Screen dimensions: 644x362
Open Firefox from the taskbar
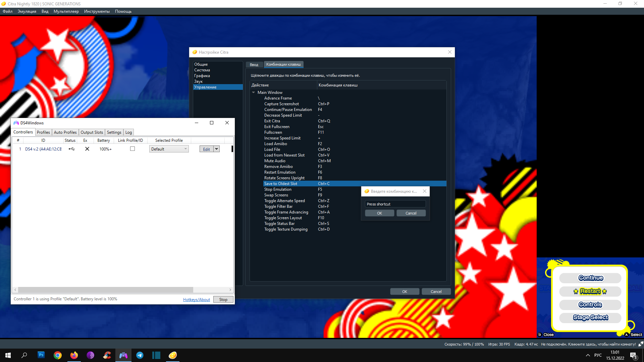74,355
